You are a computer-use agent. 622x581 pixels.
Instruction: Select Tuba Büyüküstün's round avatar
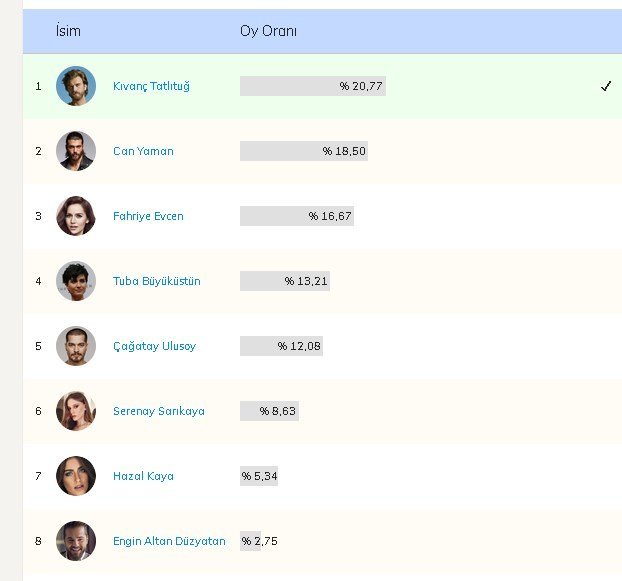(76, 281)
